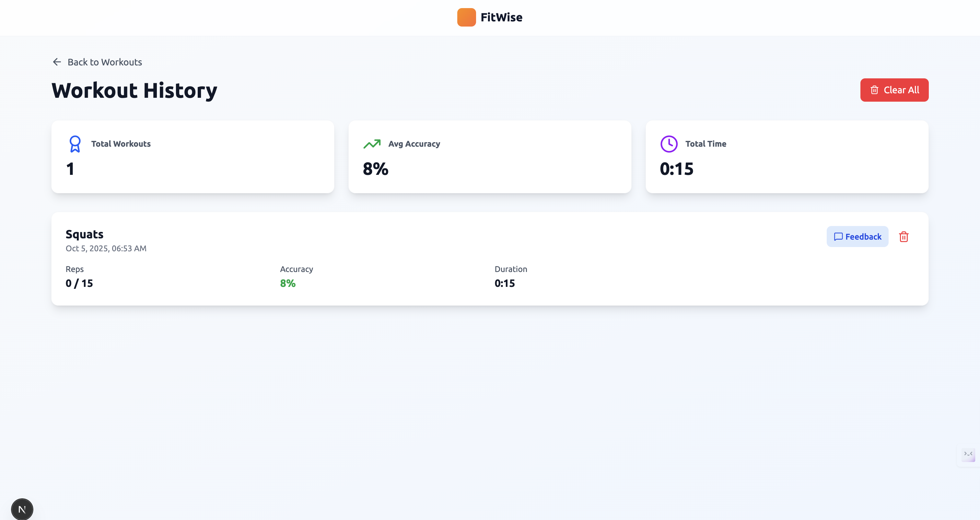Screen dimensions: 980x520
Task: Click the Total Workouts card value 1
Action: [x=70, y=169]
